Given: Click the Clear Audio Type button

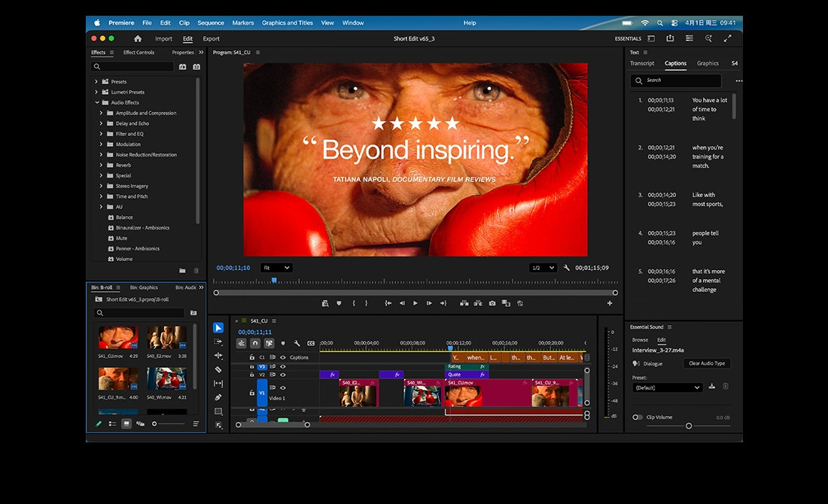Looking at the screenshot, I should (707, 363).
